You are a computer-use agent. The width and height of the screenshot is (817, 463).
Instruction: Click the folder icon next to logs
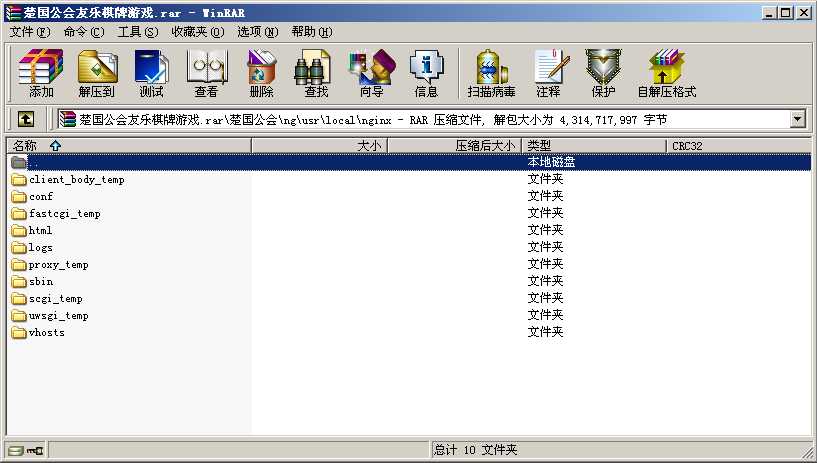(19, 248)
